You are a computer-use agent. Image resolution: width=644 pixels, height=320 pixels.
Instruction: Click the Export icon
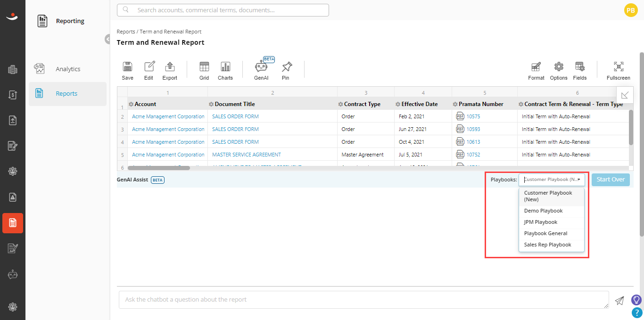click(170, 66)
